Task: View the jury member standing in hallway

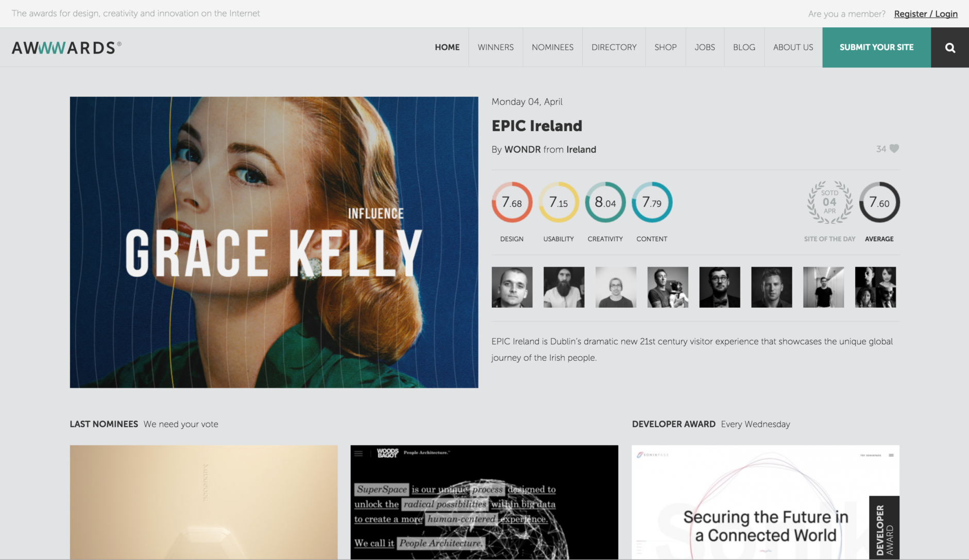Action: click(824, 287)
